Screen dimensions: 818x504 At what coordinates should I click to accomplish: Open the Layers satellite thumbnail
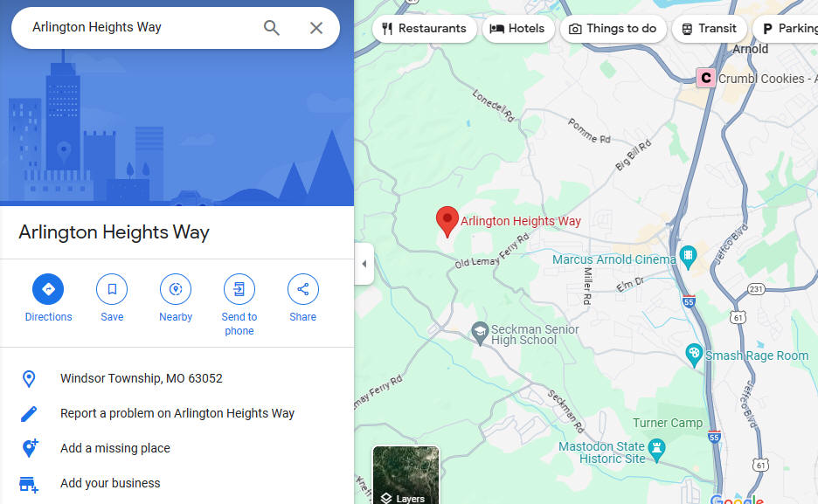[406, 475]
